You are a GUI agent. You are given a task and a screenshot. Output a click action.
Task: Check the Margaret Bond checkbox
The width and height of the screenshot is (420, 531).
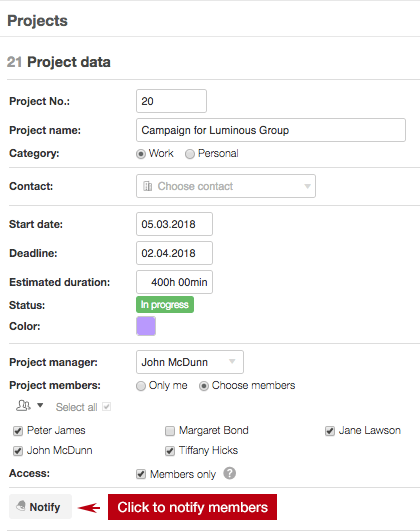click(170, 431)
